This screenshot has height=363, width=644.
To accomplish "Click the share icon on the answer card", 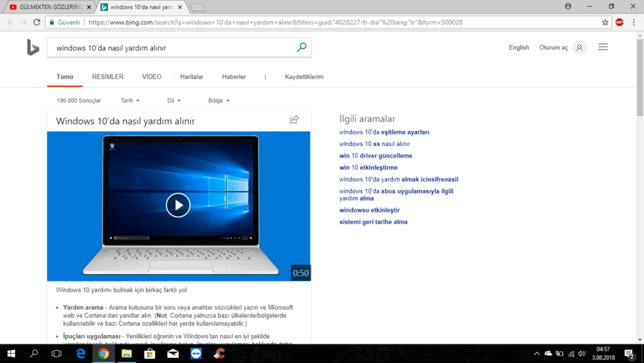I will 294,120.
